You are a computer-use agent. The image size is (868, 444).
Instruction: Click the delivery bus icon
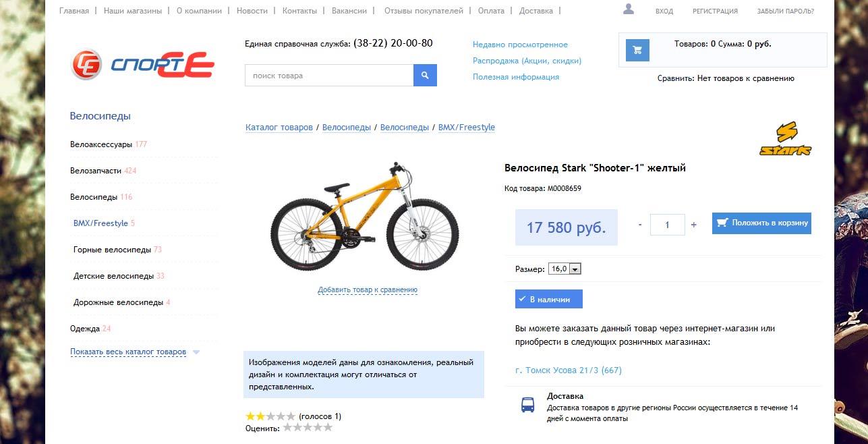tap(528, 404)
